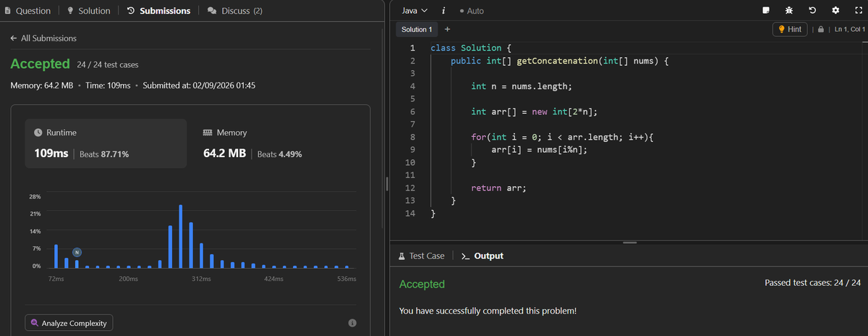Screen dimensions: 868x336
Task: Click the debugger bug icon
Action: pos(789,11)
